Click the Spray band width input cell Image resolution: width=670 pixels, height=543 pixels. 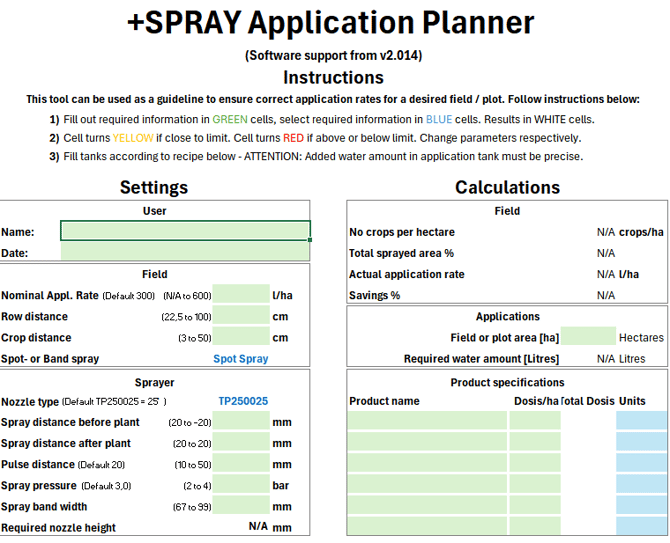click(x=241, y=506)
